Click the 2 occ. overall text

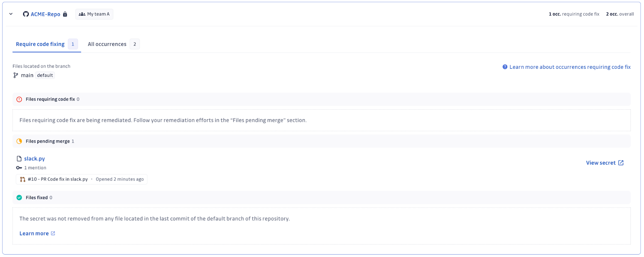pyautogui.click(x=620, y=14)
